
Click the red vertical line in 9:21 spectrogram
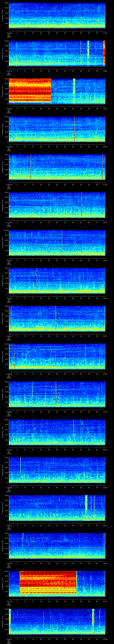82,205
